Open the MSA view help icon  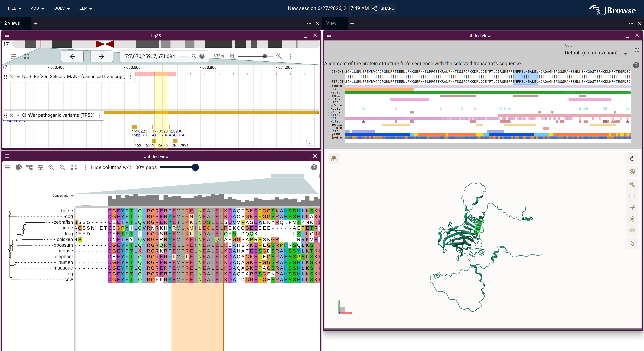click(314, 167)
